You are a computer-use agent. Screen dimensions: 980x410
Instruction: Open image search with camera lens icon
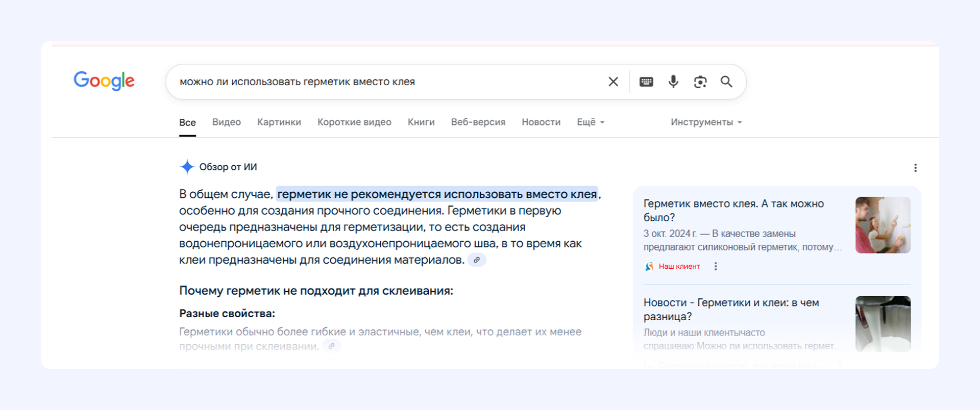click(700, 82)
